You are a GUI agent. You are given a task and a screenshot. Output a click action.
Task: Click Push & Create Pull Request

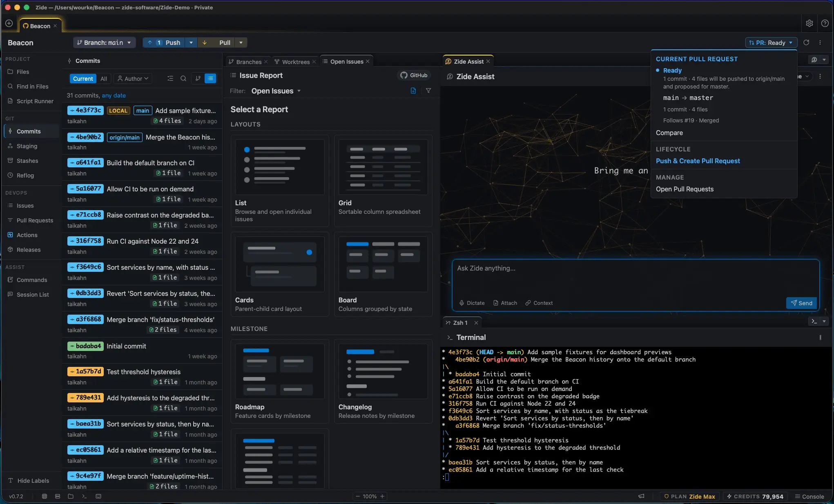[698, 161]
